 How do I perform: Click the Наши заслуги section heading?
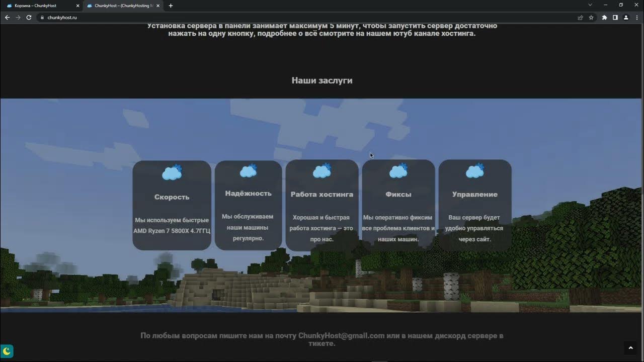(322, 80)
